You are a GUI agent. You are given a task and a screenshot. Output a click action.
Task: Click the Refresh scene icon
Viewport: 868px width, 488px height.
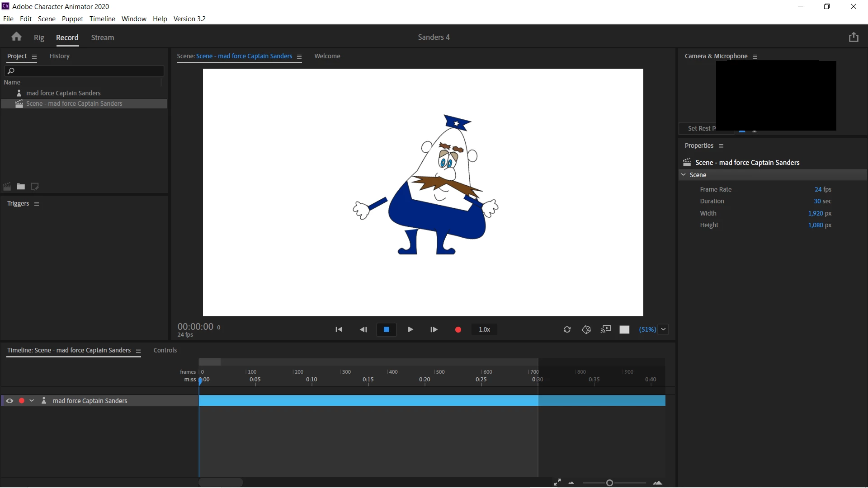[x=567, y=329]
